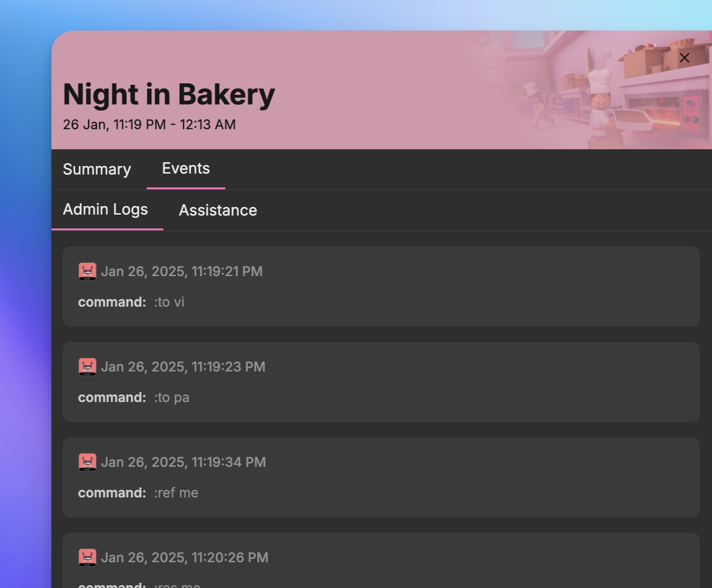
Task: Select the Admin Logs tab
Action: pos(105,210)
